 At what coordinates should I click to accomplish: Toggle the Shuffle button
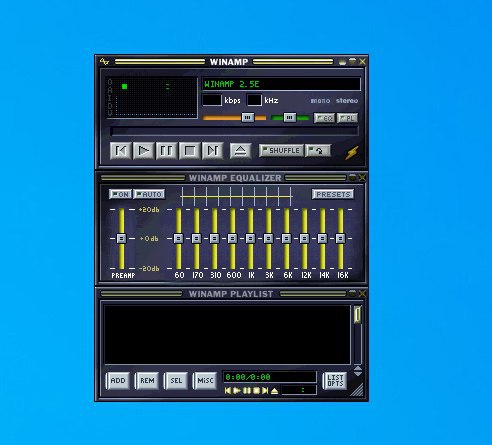[281, 150]
